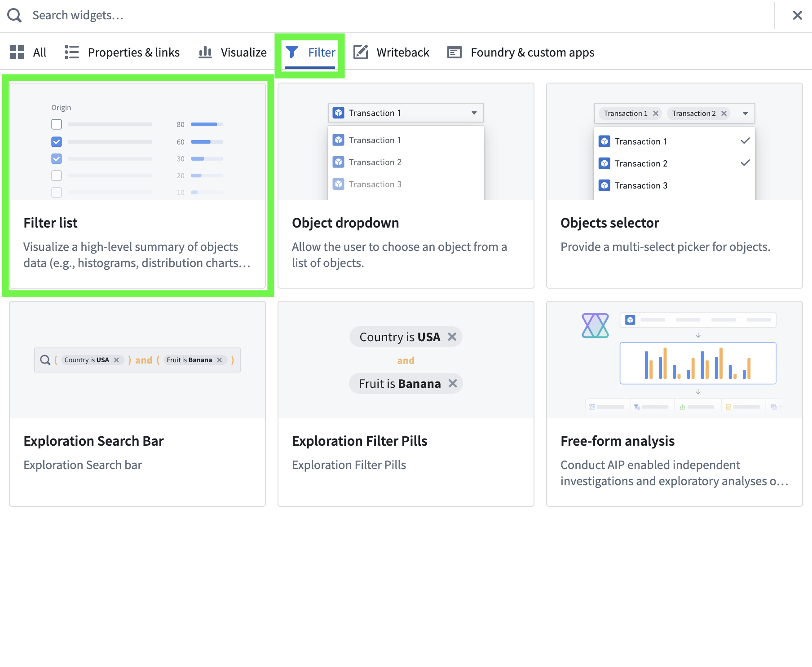Open the Objects selector multi-select arrow
The image size is (812, 667).
pyautogui.click(x=745, y=114)
